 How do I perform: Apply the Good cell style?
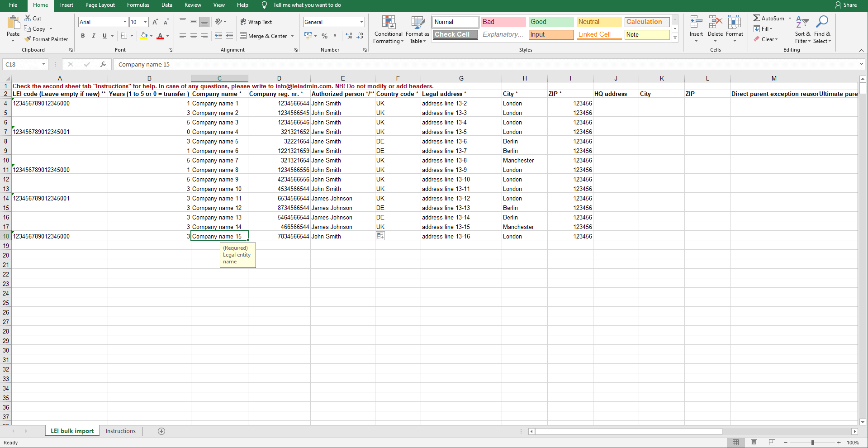point(551,22)
